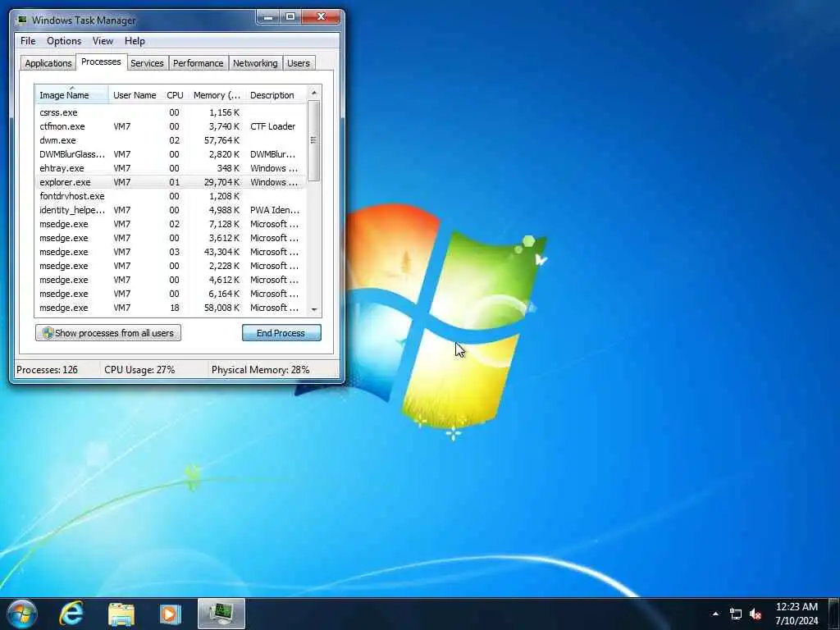Open the File menu
The height and width of the screenshot is (630, 840).
[28, 41]
